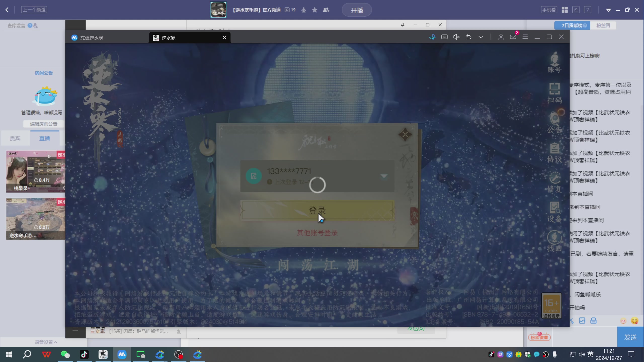The height and width of the screenshot is (362, 644).
Task: Insert image with the picture icon in chat
Action: pyautogui.click(x=582, y=321)
